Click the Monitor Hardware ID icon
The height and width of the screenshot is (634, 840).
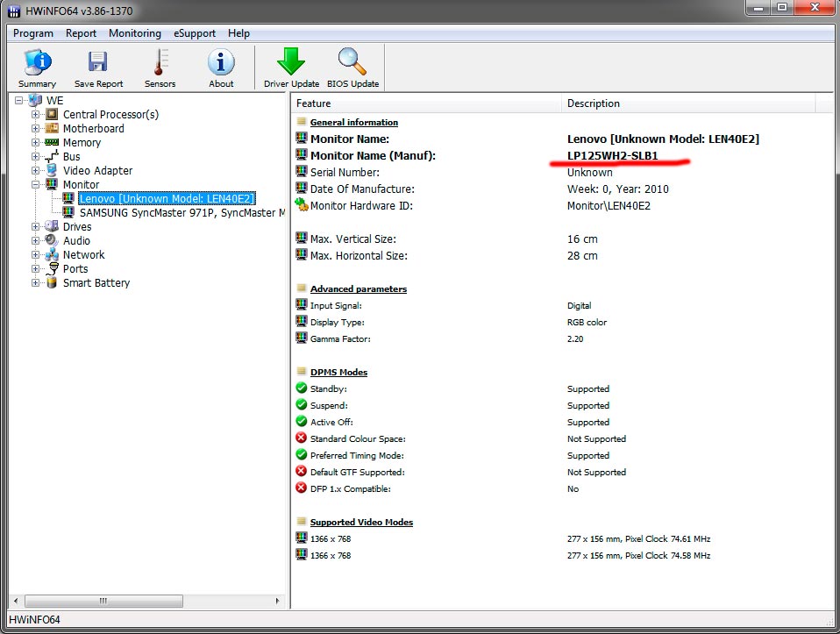302,204
